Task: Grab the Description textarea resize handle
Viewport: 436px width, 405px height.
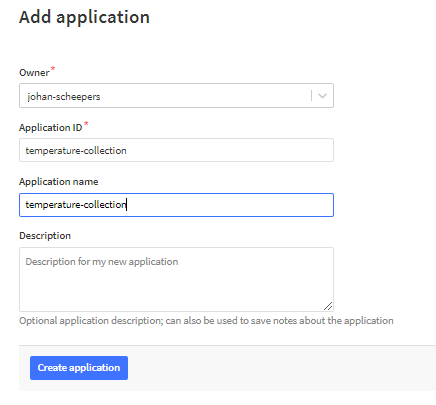Action: click(328, 306)
